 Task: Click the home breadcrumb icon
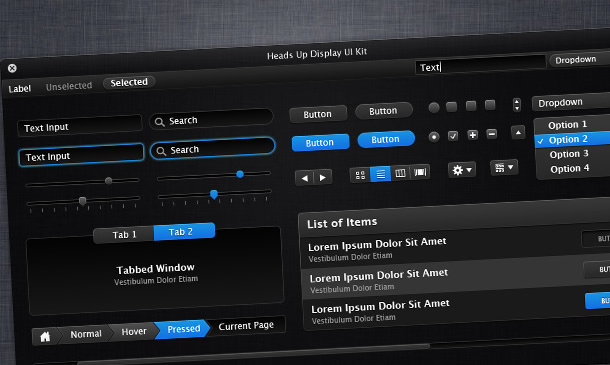45,337
